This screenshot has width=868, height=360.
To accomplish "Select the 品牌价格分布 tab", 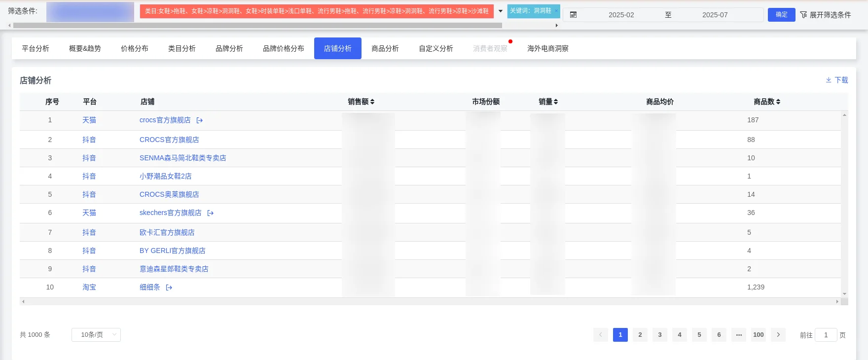I will [284, 48].
